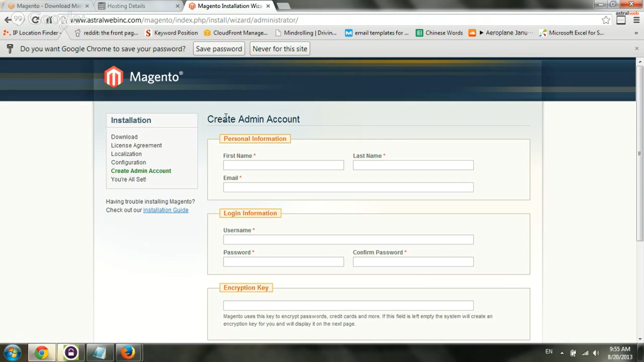
Task: Open the Keyword Position bookmark
Action: pos(171,33)
